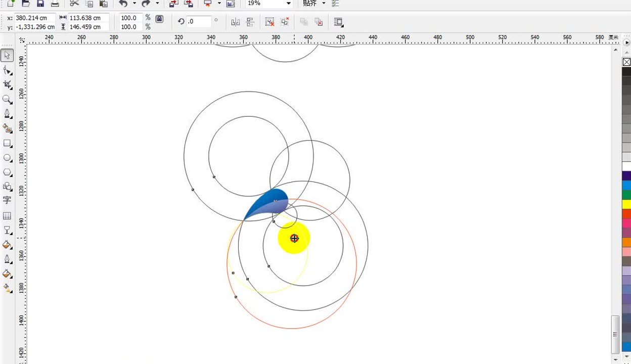Screen dimensions: 631x364
Task: Click the y position field
Action: [34, 27]
